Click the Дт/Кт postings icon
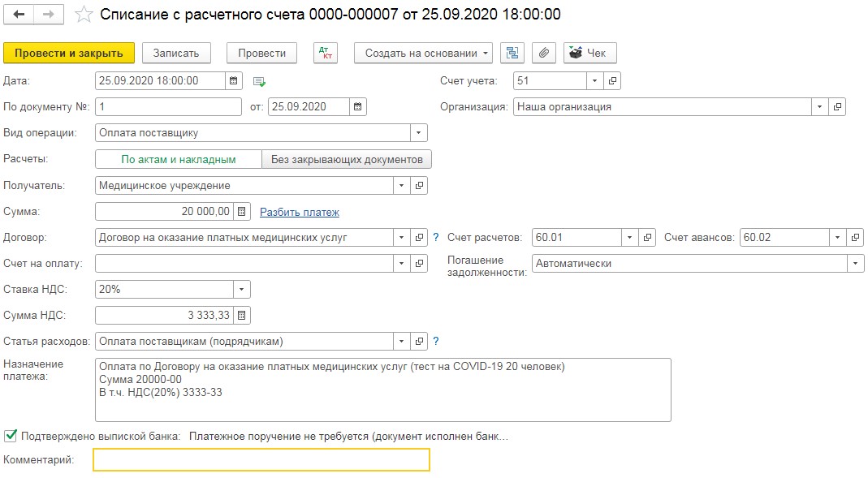 coord(326,53)
